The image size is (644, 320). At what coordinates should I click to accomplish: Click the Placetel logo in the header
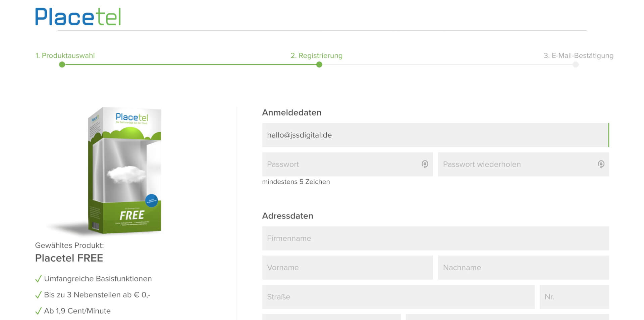point(78,17)
